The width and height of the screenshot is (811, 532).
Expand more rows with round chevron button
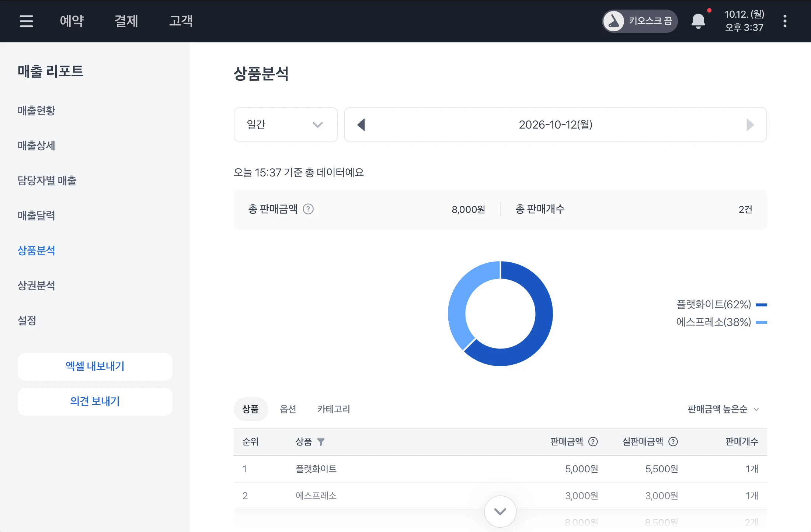(500, 511)
